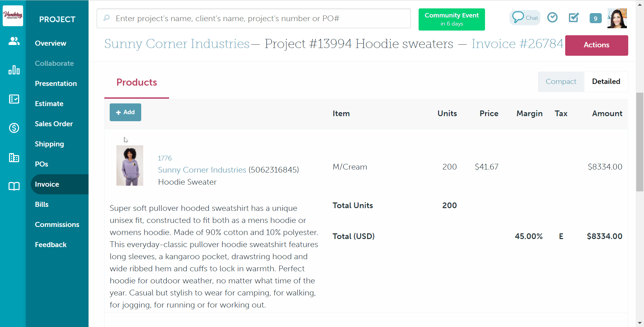Open the notifications badge showing 9
This screenshot has height=327, width=644.
pos(595,18)
